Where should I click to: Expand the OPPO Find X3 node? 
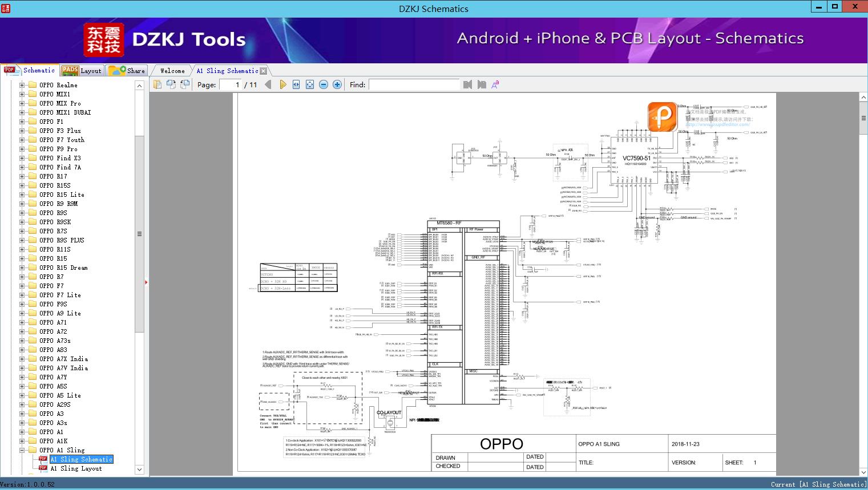(x=22, y=158)
